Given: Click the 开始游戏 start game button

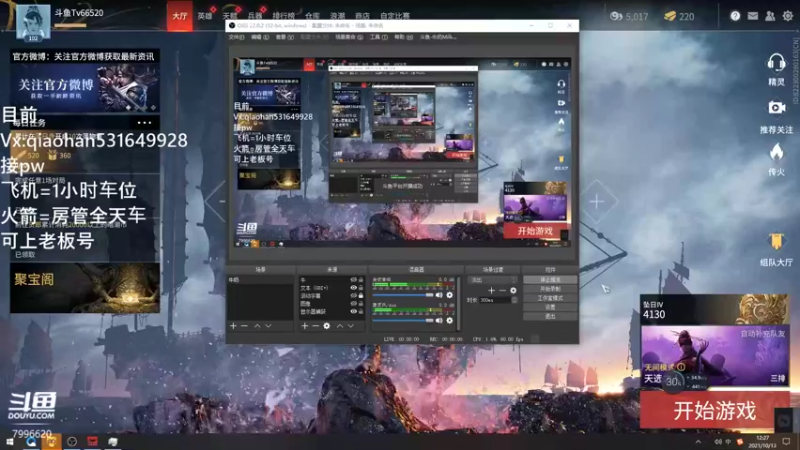Looking at the screenshot, I should (714, 410).
